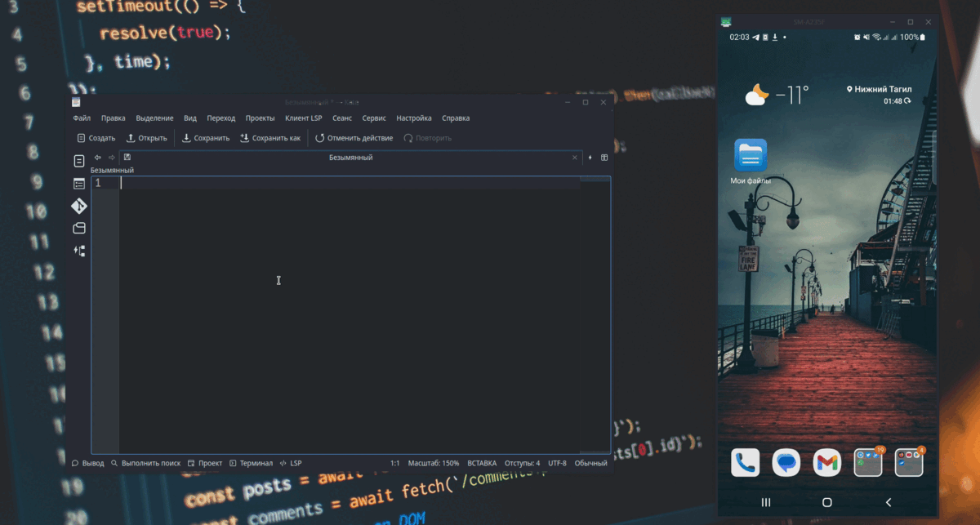This screenshot has width=980, height=525.
Task: Open Gmail on the phone dock
Action: [827, 463]
